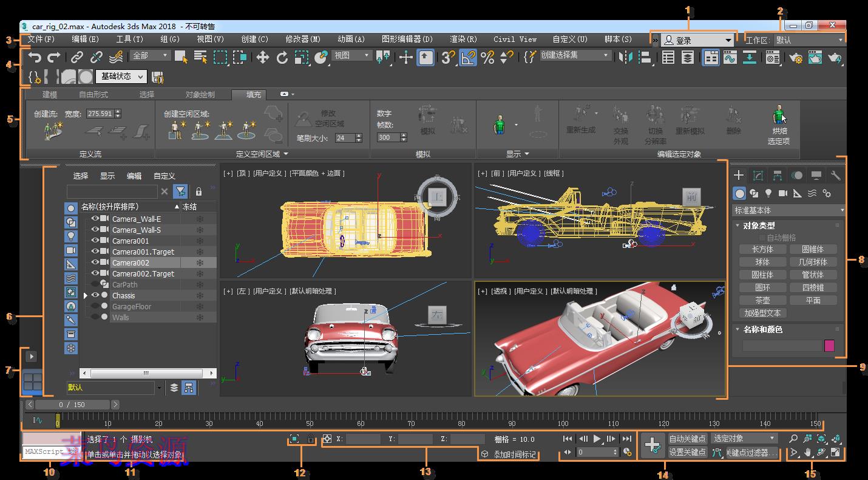Image resolution: width=868 pixels, height=480 pixels.
Task: Click the large Set Key icon with the key
Action: click(x=653, y=445)
